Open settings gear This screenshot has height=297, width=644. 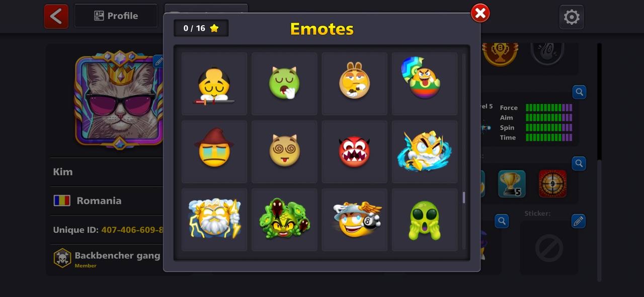click(x=572, y=17)
